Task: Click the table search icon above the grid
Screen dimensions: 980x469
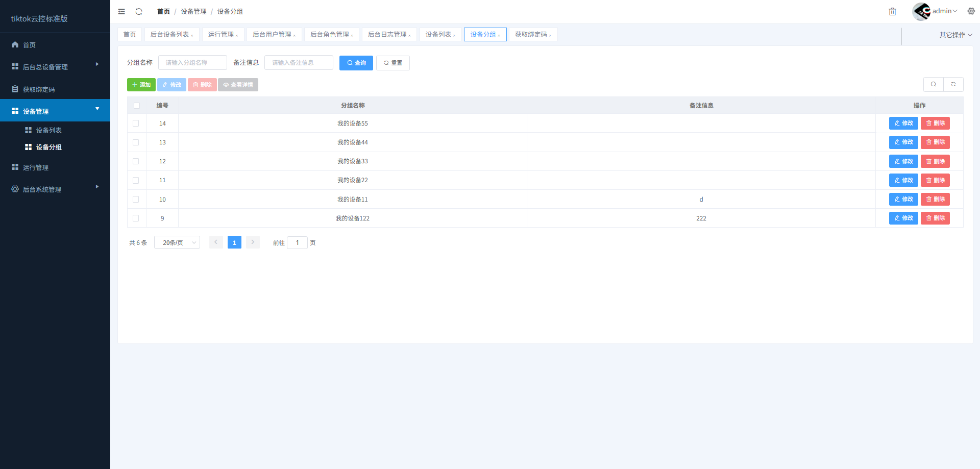Action: click(934, 84)
